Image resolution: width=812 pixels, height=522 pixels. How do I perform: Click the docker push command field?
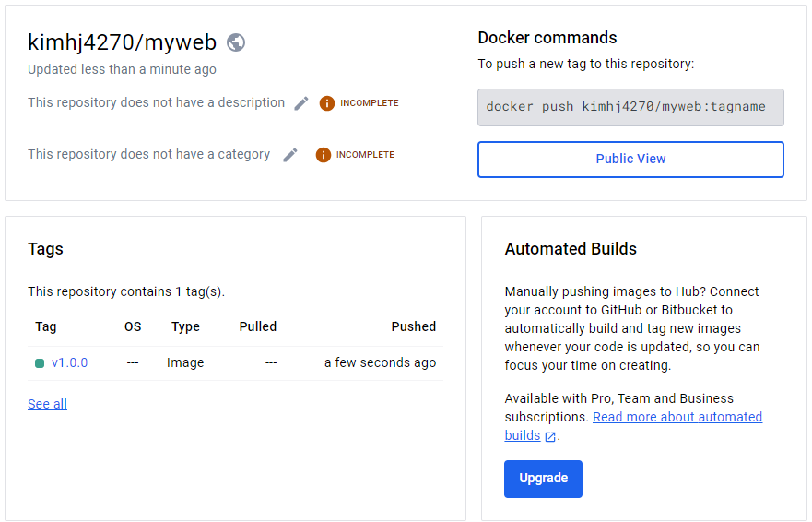630,107
